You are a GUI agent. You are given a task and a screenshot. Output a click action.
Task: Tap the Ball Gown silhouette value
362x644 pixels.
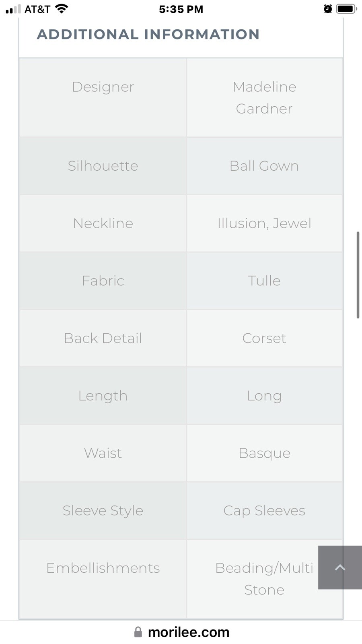(x=264, y=166)
